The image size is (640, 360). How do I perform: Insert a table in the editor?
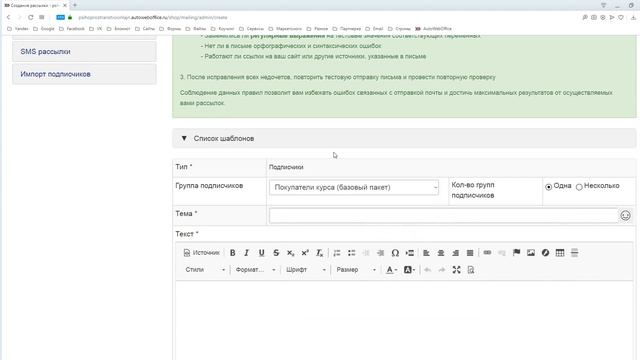[x=560, y=253]
